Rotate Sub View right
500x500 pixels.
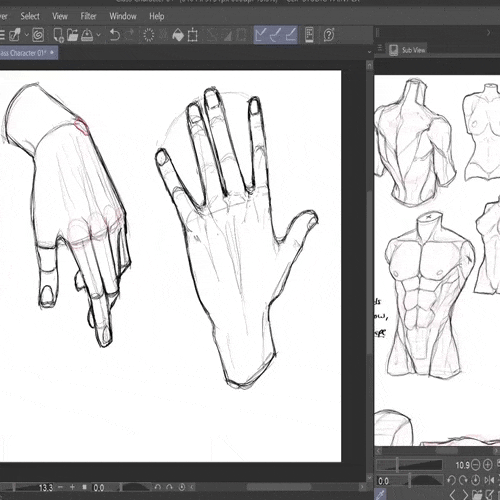(x=463, y=480)
